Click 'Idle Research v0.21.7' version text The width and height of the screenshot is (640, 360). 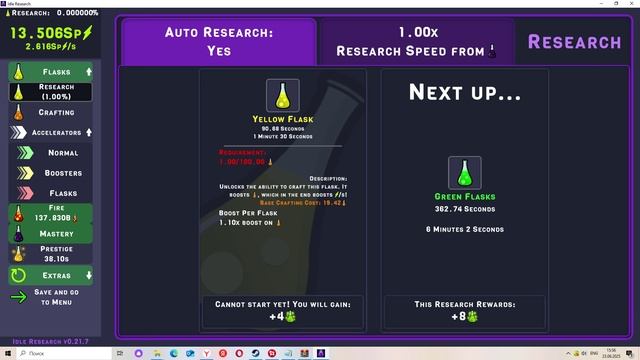[51, 341]
